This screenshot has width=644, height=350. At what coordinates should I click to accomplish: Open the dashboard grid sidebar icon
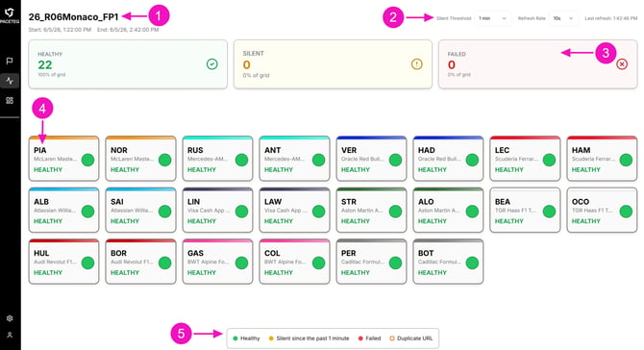click(10, 101)
